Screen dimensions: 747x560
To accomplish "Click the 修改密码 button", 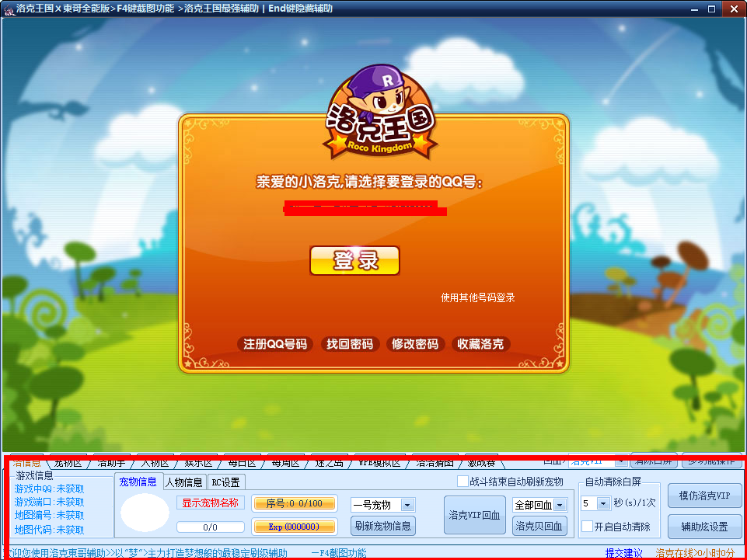I will click(x=415, y=344).
